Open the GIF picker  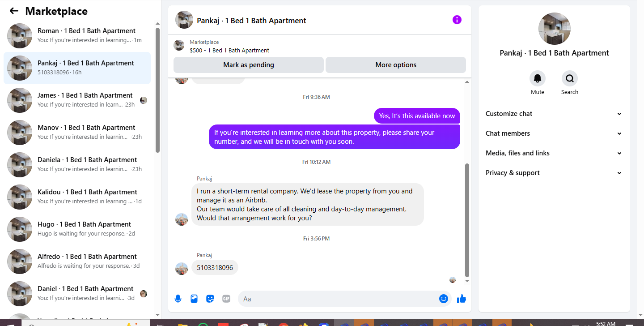coord(226,299)
